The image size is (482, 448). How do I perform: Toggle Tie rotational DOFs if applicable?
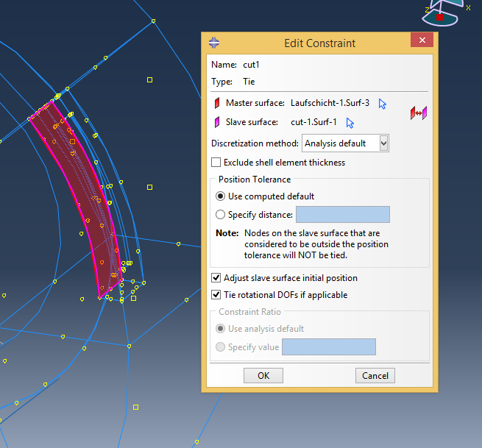coord(216,295)
